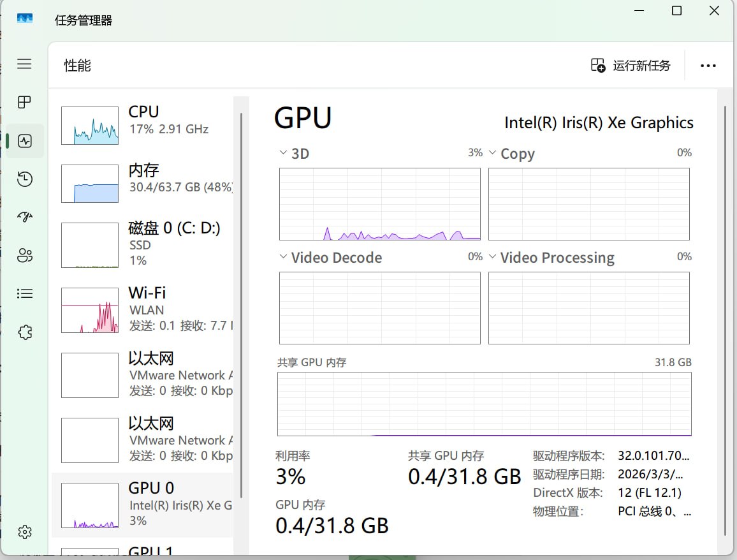The width and height of the screenshot is (737, 560).
Task: Expand the Copy graph dropdown
Action: pos(493,153)
